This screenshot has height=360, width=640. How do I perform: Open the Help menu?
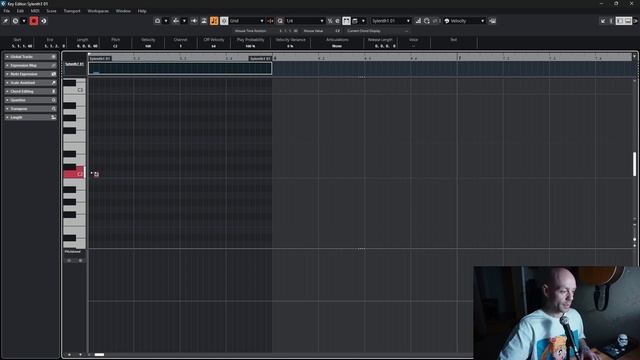142,11
